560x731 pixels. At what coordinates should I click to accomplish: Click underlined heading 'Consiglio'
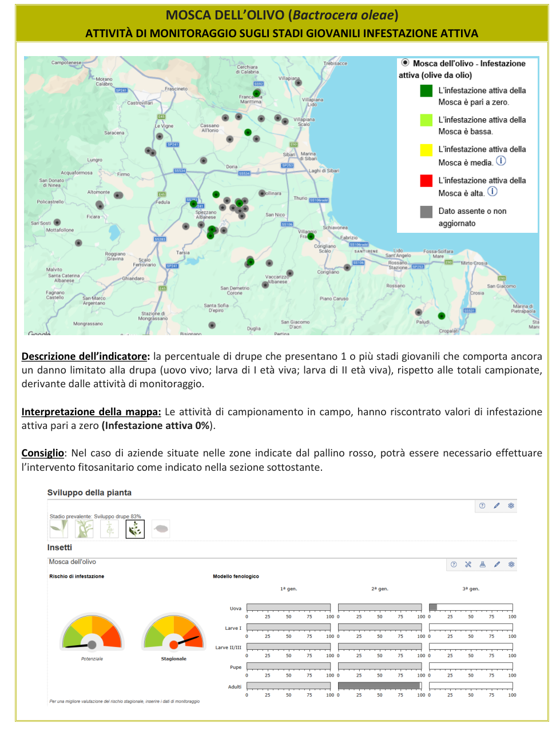point(43,453)
